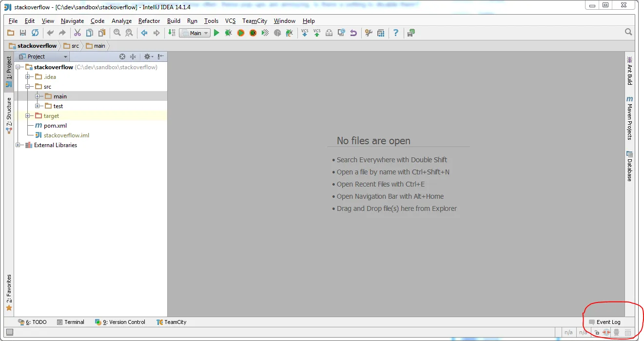Image resolution: width=644 pixels, height=341 pixels.
Task: Click the Undo arrow in toolbar
Action: (x=50, y=33)
